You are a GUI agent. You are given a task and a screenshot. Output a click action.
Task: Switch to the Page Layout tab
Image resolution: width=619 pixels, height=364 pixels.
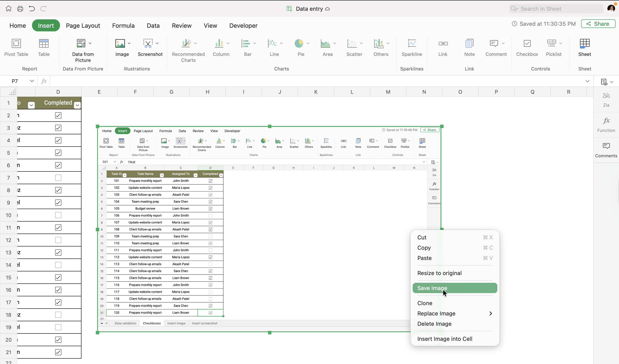click(83, 26)
